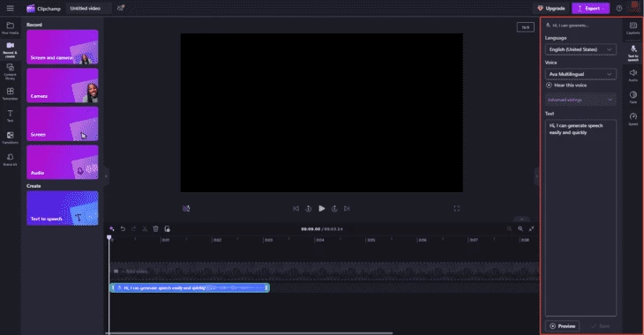This screenshot has height=335, width=644.
Task: Redo the timeline action
Action: (133, 228)
